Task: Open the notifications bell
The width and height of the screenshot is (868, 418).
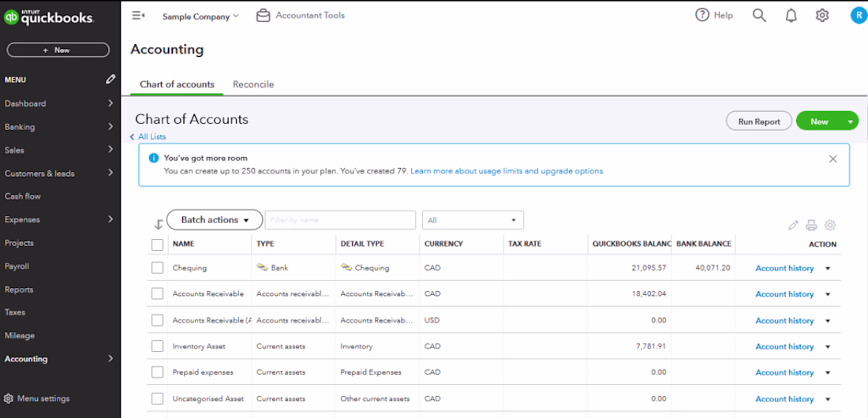Action: coord(791,16)
